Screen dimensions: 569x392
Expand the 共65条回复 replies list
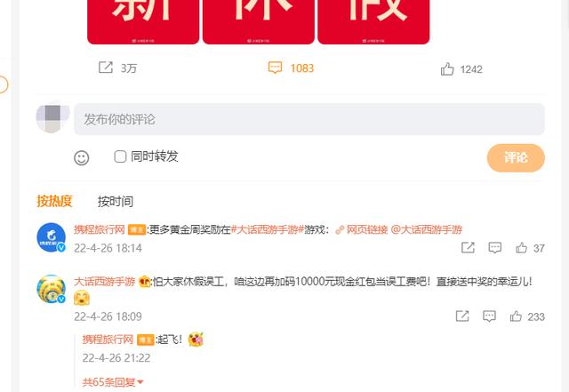[x=113, y=382]
